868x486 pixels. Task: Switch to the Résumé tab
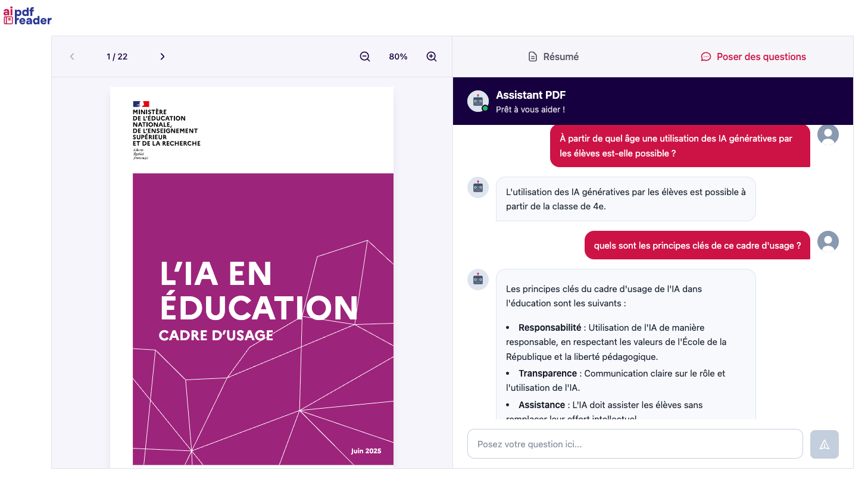click(x=554, y=57)
